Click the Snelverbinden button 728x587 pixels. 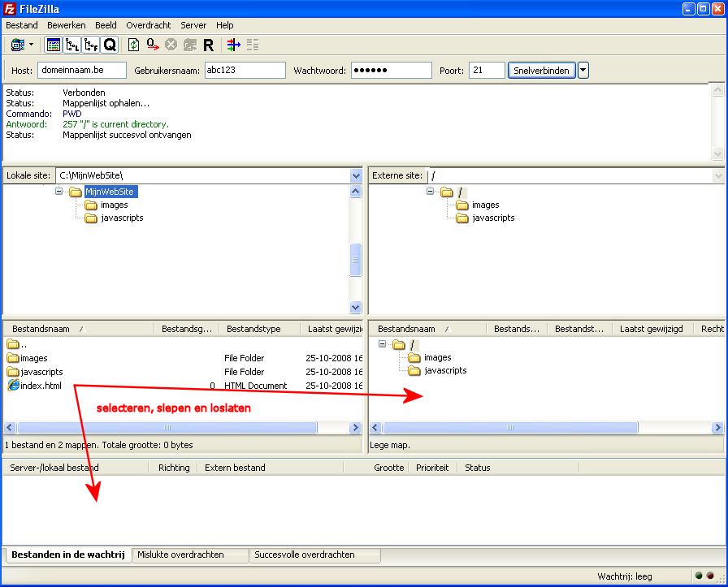click(541, 71)
